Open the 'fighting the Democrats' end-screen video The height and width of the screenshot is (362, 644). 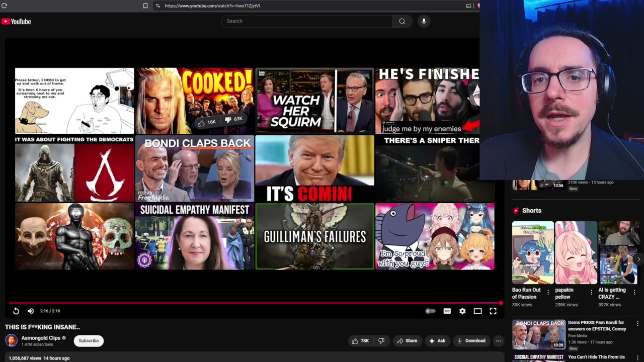point(74,168)
